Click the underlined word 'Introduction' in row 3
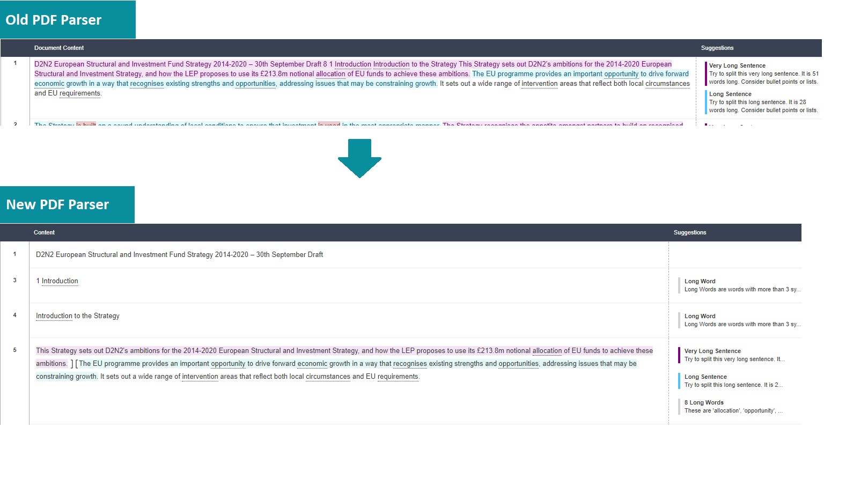Image resolution: width=868 pixels, height=485 pixels. tap(60, 281)
